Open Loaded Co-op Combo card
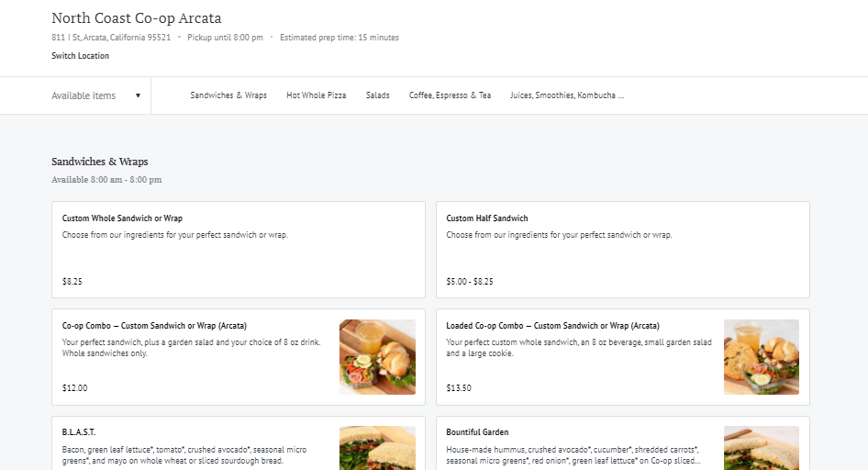 623,357
